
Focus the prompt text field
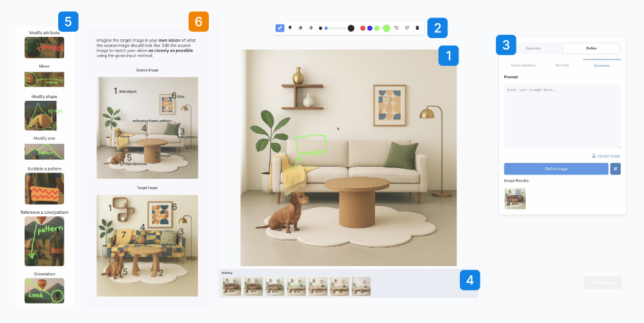[x=563, y=116]
